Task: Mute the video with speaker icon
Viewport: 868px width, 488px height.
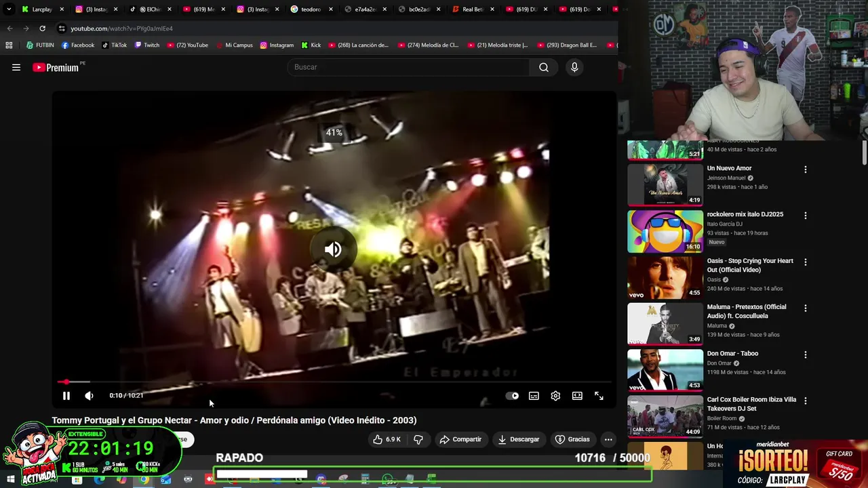Action: pos(89,396)
